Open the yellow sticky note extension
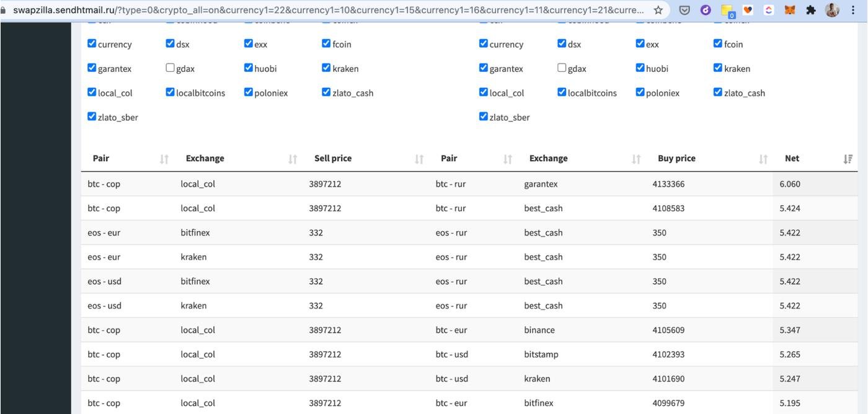Screen dimensions: 868x414 727,11
